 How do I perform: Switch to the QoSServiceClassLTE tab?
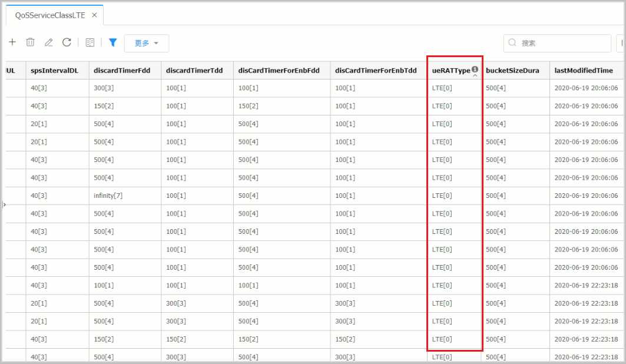coord(50,15)
